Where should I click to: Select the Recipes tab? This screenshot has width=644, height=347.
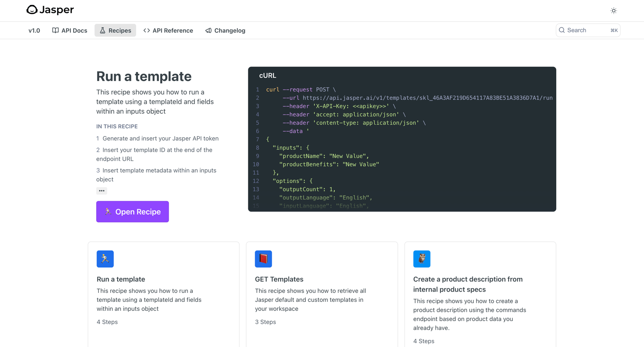click(x=115, y=30)
